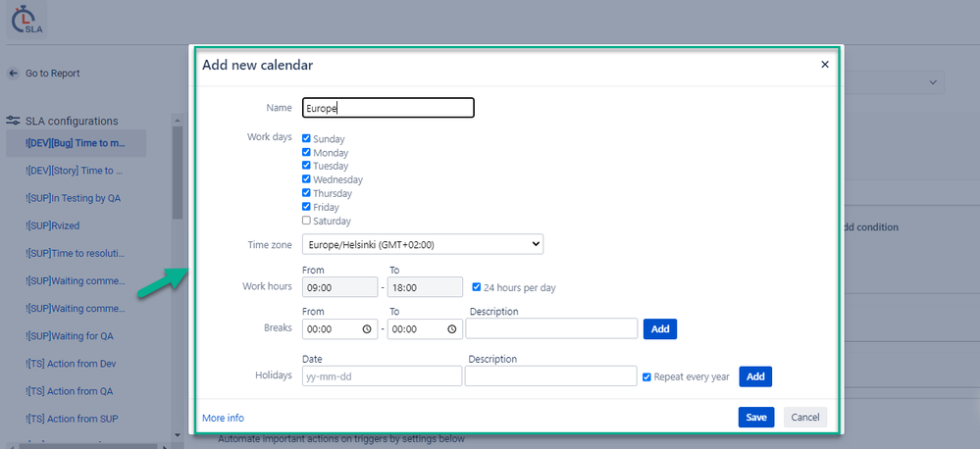Open the More info link
Image resolution: width=980 pixels, height=449 pixels.
223,418
